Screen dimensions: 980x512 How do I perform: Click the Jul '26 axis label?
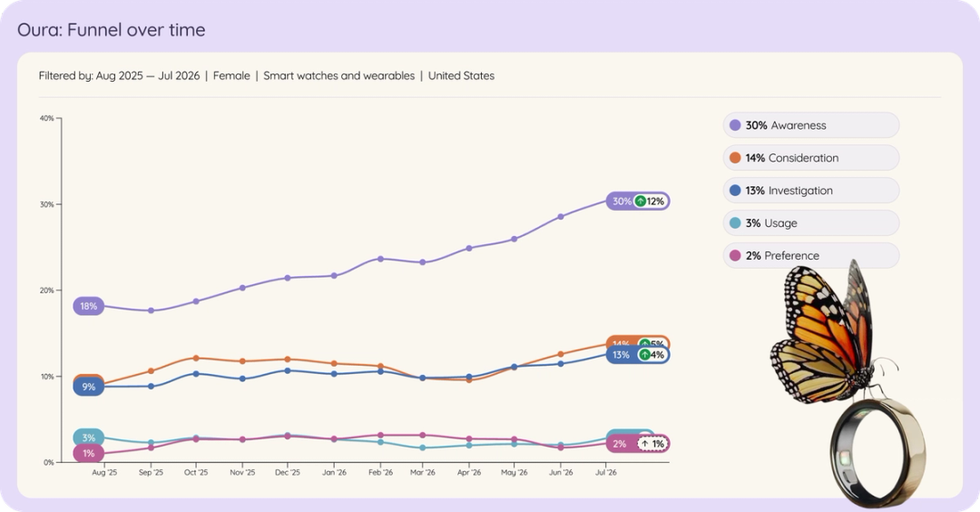pos(605,473)
